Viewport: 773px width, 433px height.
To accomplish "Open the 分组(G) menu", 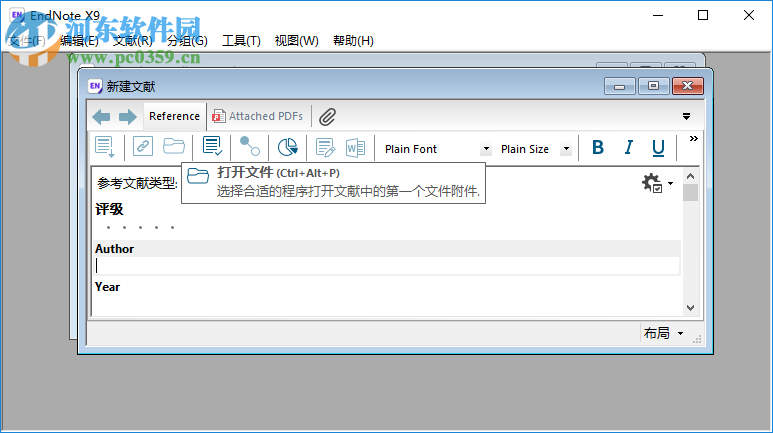I will pos(187,40).
